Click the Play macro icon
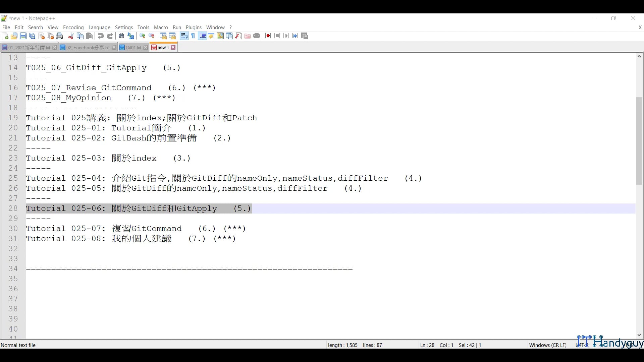This screenshot has width=644, height=362. point(286,36)
